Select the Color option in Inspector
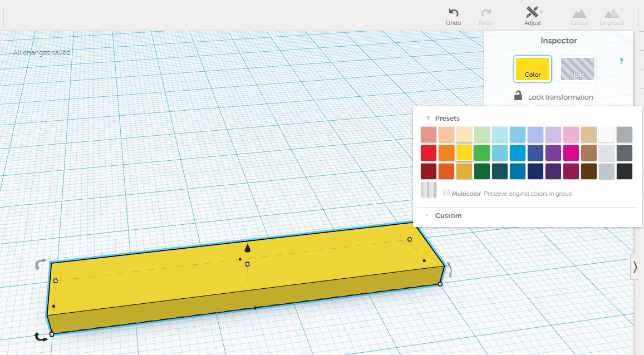This screenshot has height=355, width=644. click(x=532, y=69)
